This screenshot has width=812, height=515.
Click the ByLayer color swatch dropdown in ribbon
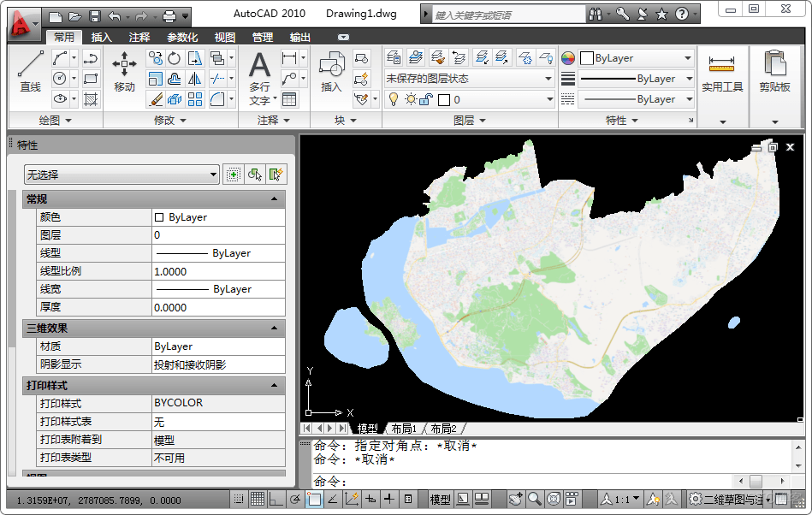[x=637, y=58]
